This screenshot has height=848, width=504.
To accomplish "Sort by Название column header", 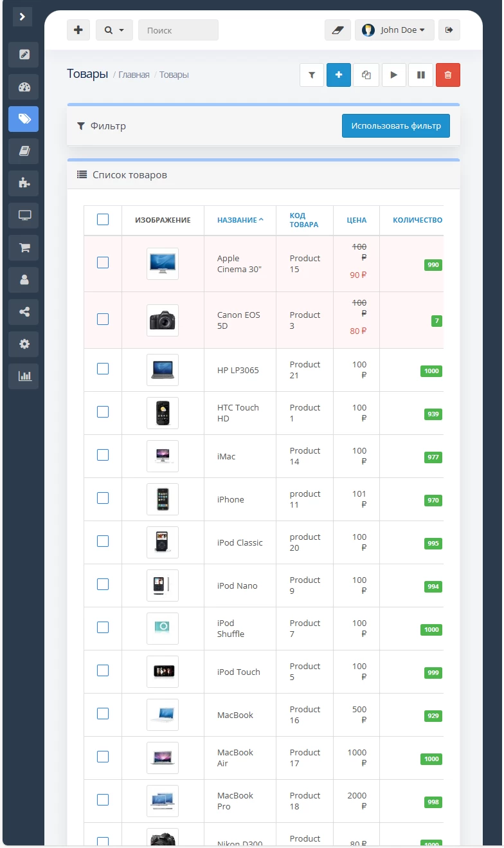I will coord(240,220).
